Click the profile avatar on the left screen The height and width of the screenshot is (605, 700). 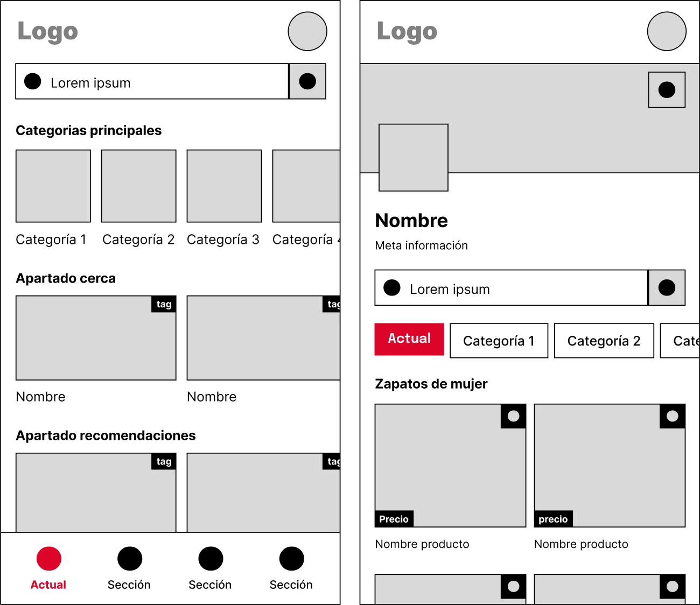(x=307, y=31)
